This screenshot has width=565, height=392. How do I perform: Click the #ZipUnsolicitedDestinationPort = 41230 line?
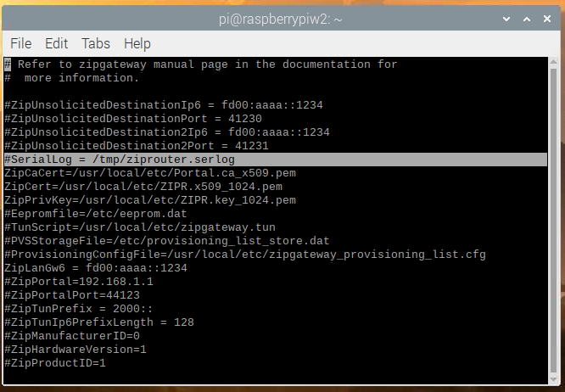(x=133, y=119)
